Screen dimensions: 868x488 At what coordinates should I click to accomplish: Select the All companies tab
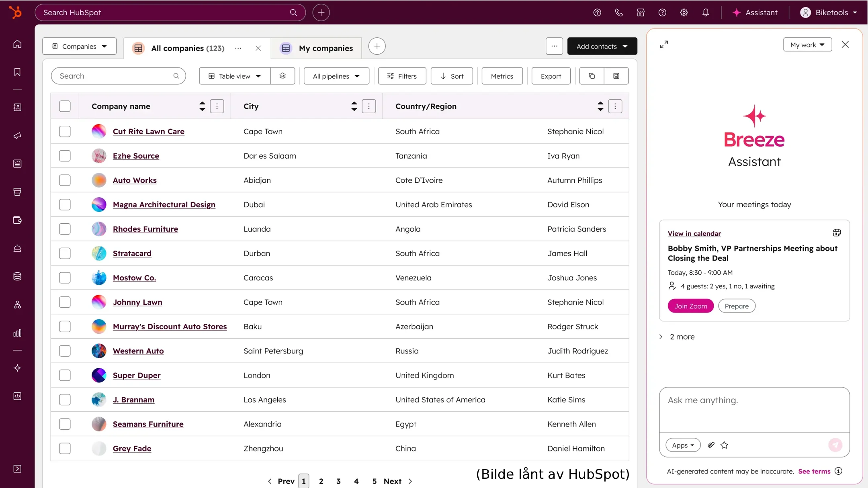pyautogui.click(x=187, y=48)
